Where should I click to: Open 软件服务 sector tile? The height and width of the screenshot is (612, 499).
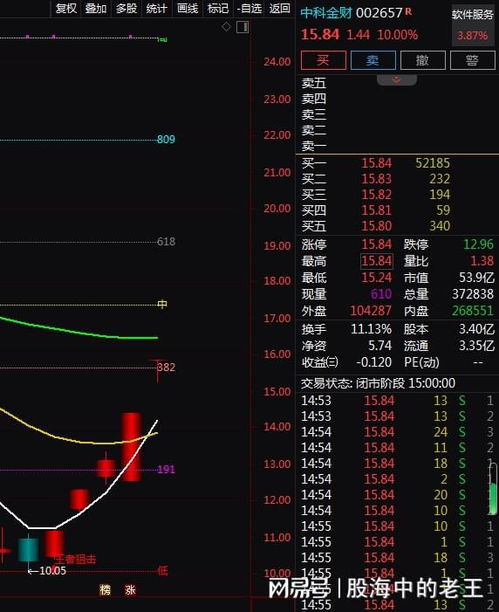coord(473,25)
